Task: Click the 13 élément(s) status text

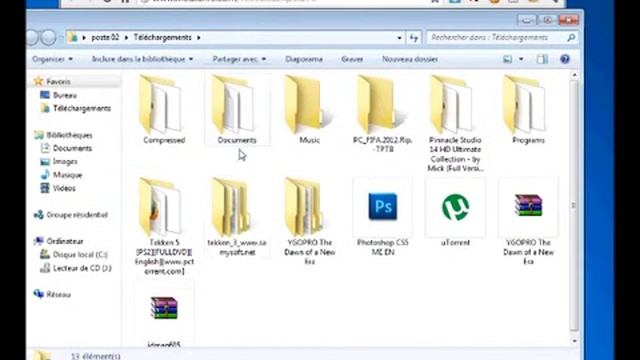Action: point(96,356)
